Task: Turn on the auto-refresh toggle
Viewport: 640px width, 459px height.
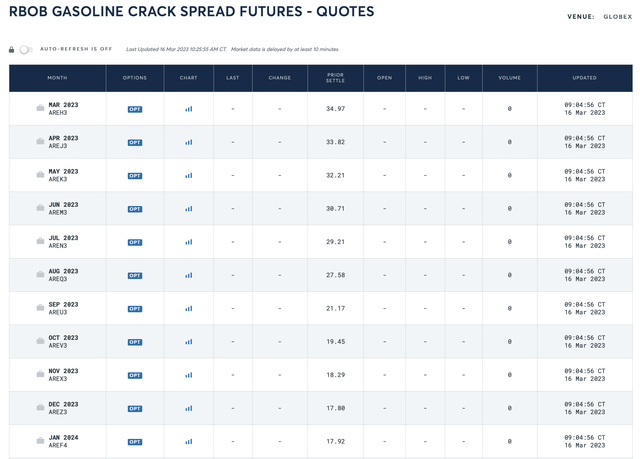Action: [x=25, y=49]
